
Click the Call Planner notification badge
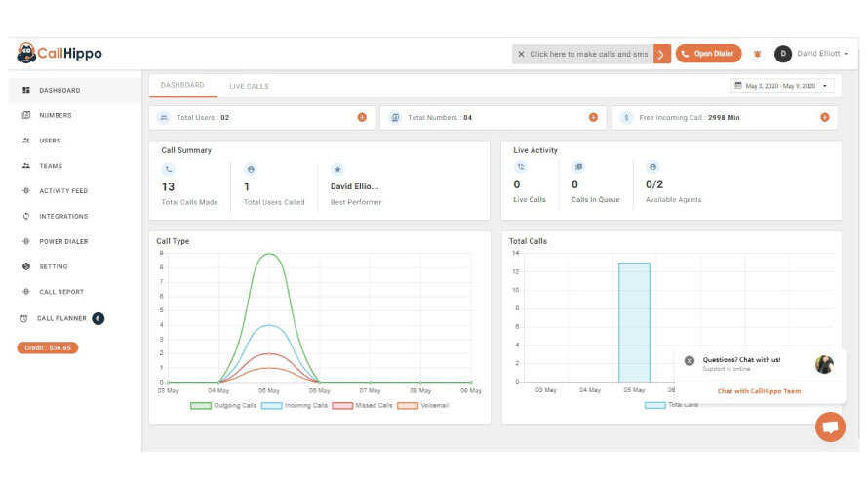tap(98, 318)
